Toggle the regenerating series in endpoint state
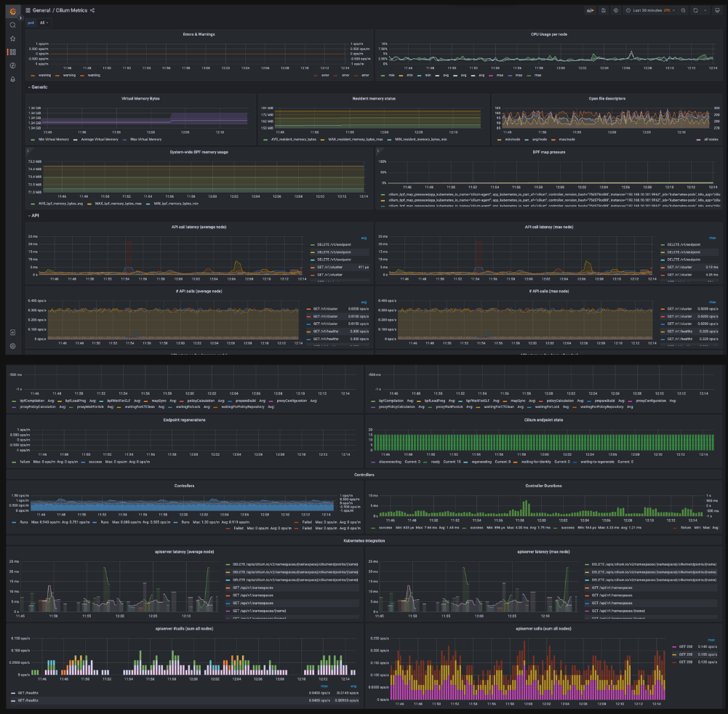Image resolution: width=728 pixels, height=714 pixels. coord(481,462)
